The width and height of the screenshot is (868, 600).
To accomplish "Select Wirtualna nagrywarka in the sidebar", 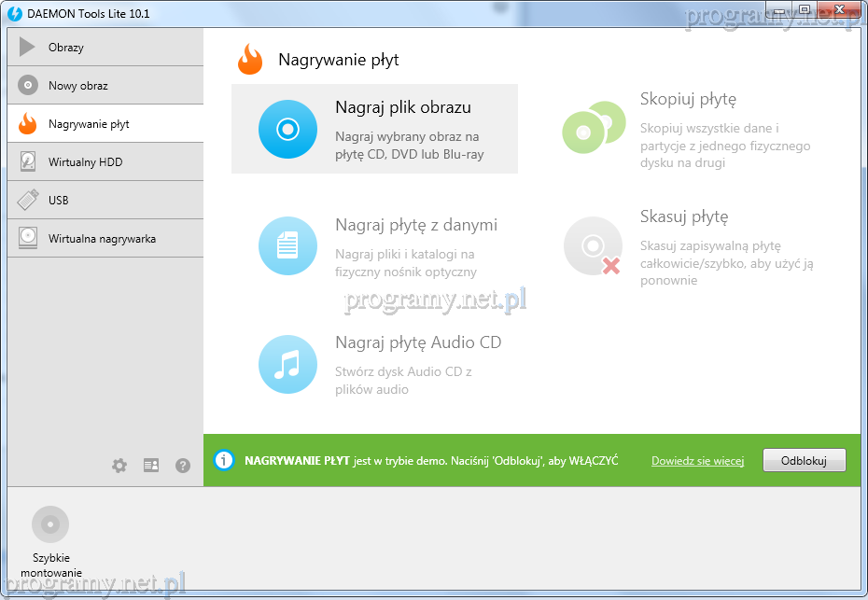I will click(x=105, y=239).
